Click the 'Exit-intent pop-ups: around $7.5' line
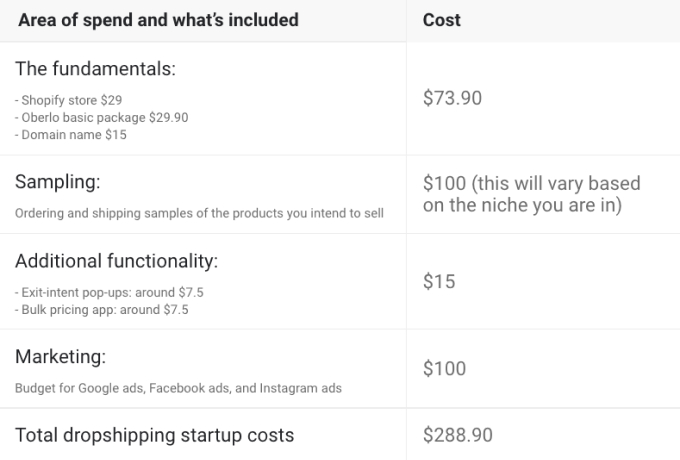This screenshot has width=680, height=460. pos(109,292)
